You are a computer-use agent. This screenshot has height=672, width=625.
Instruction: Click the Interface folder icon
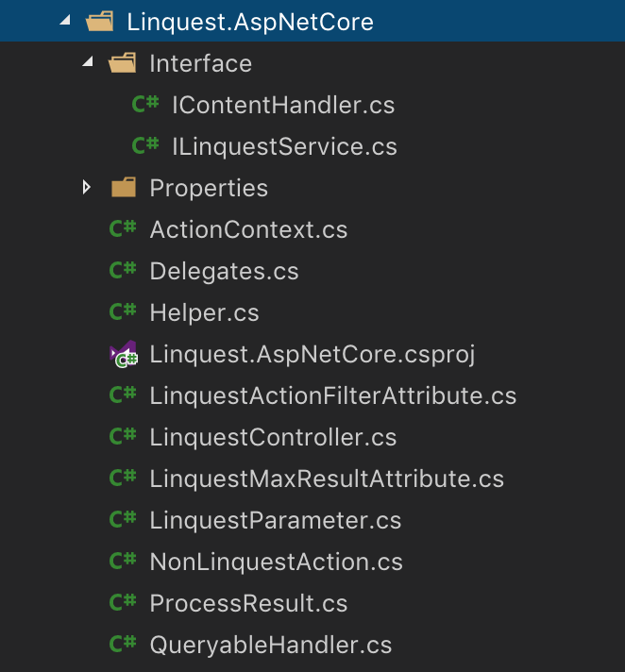[123, 63]
